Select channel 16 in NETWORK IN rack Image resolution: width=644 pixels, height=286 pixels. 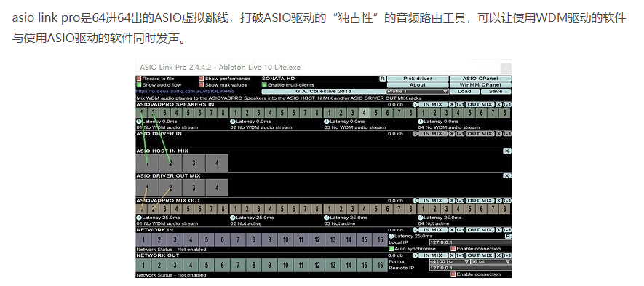(x=381, y=239)
